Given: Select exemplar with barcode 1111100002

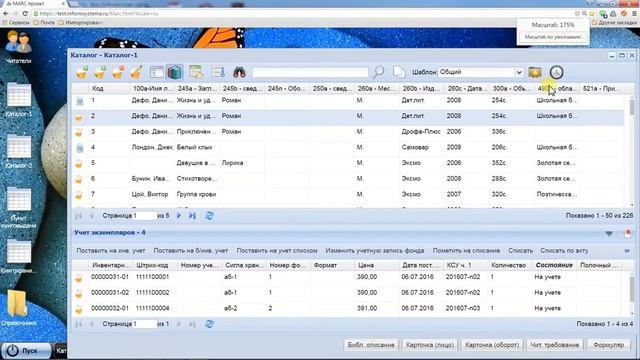Looking at the screenshot, I should pyautogui.click(x=346, y=293).
